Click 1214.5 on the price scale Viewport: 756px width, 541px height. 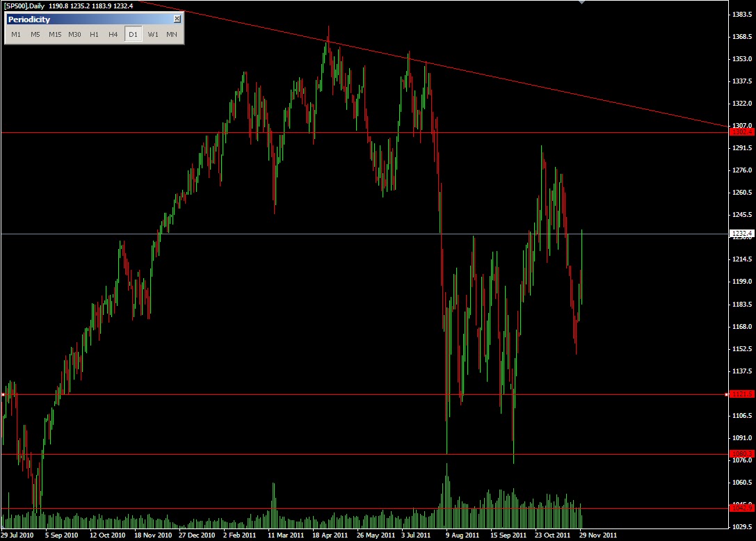(x=743, y=259)
